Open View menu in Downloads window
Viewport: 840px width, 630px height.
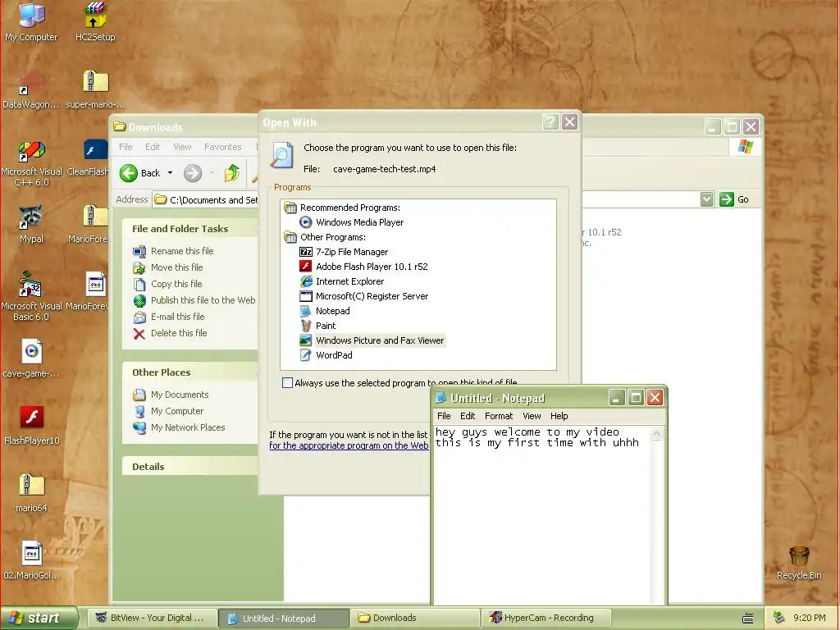coord(182,147)
